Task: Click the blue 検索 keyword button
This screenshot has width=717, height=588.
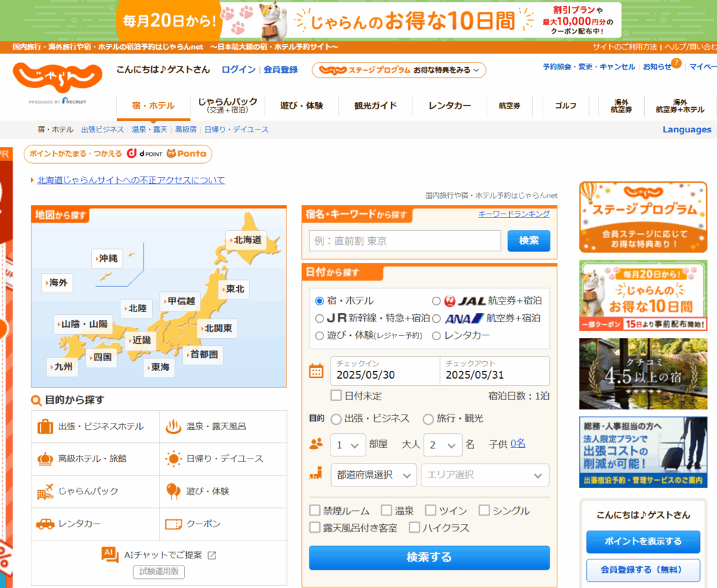Action: [x=529, y=241]
